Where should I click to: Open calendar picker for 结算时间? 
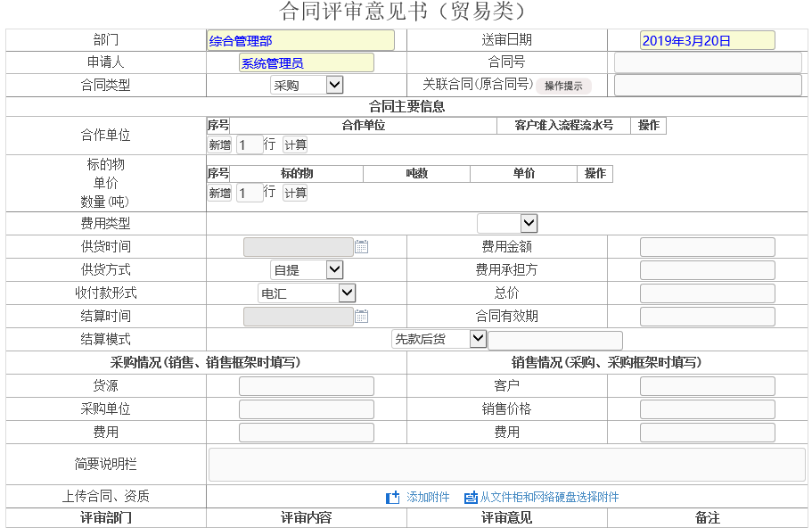click(x=361, y=317)
